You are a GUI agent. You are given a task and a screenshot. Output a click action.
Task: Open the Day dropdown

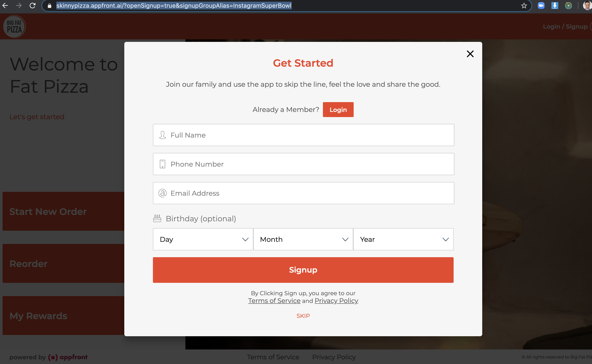pyautogui.click(x=203, y=239)
